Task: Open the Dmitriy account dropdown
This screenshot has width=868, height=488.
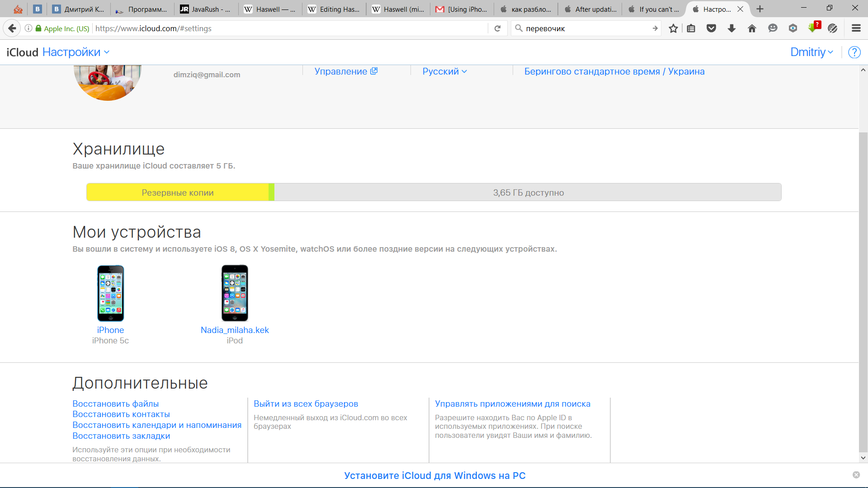Action: [x=811, y=52]
